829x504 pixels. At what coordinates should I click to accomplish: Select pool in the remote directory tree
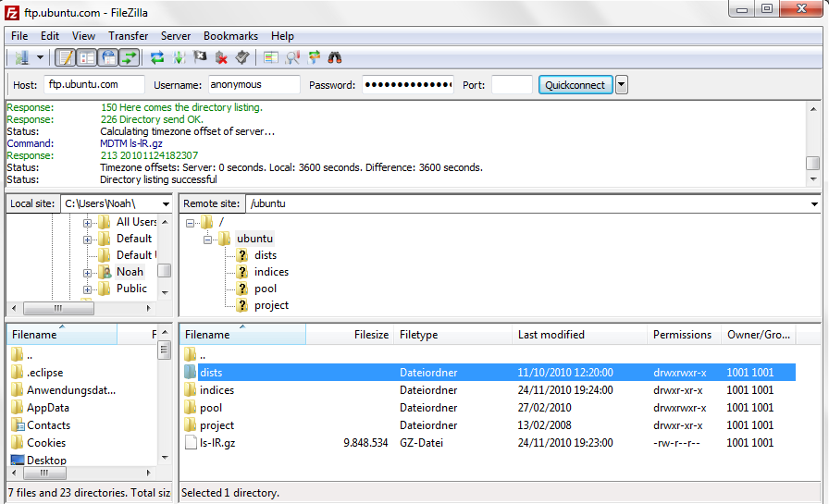pos(266,289)
